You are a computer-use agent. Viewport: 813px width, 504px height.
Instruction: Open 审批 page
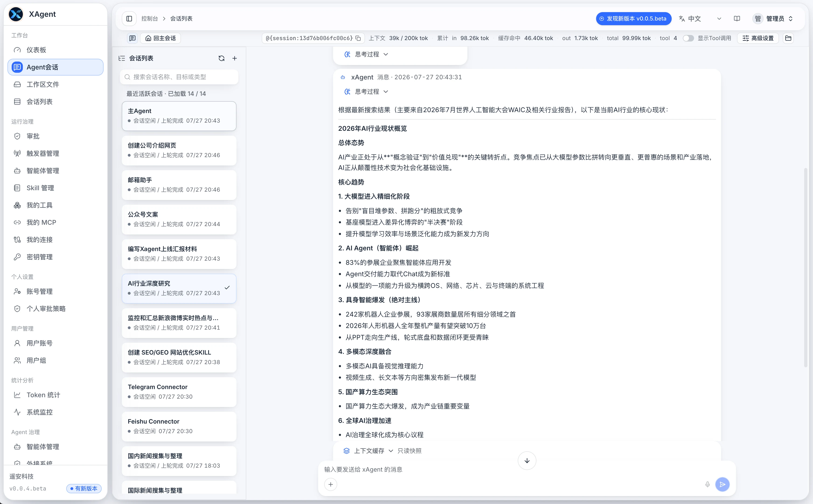pos(55,136)
